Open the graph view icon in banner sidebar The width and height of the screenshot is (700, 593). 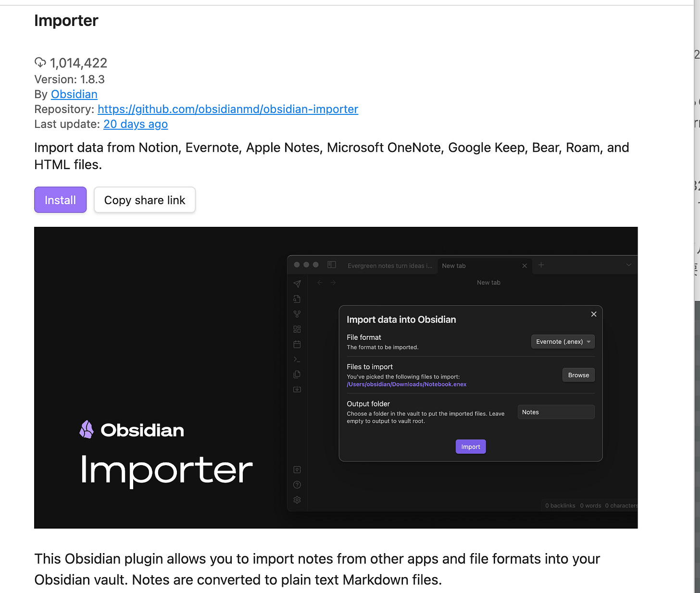297,314
